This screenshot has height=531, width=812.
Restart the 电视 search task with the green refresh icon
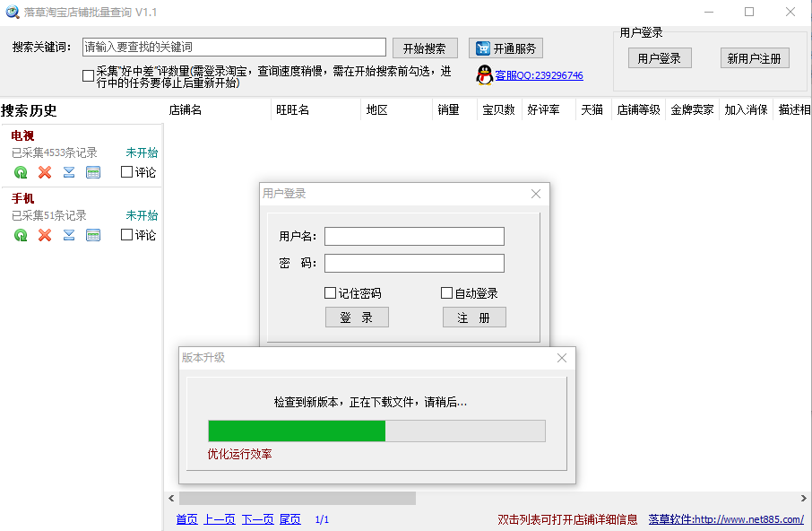coord(21,172)
